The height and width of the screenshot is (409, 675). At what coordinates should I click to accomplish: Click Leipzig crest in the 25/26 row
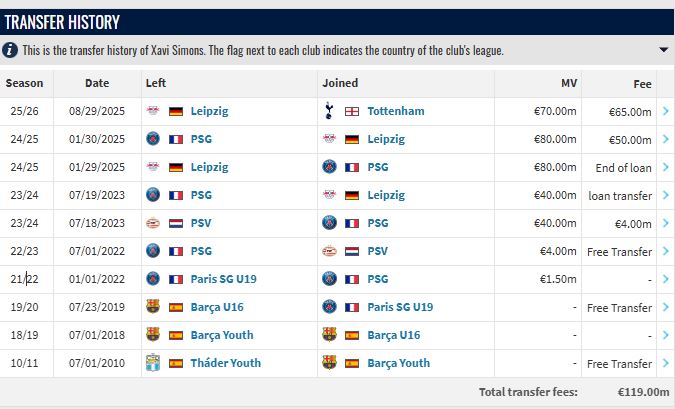tap(153, 111)
